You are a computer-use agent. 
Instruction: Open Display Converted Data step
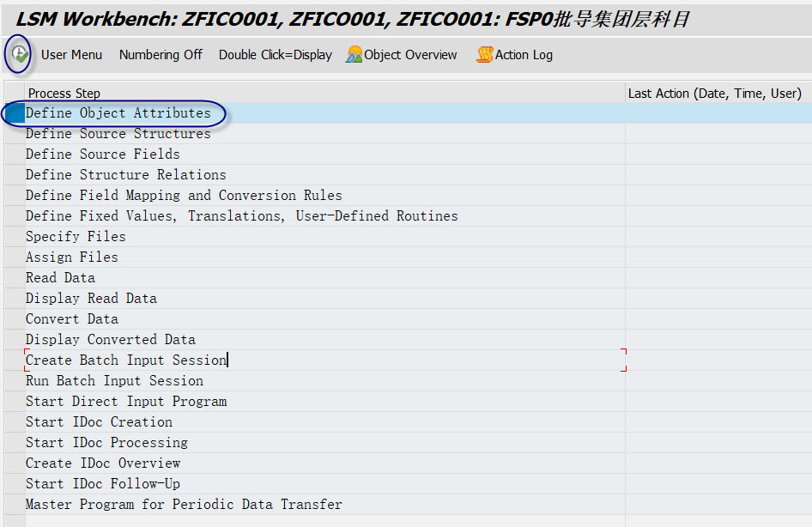coord(110,339)
